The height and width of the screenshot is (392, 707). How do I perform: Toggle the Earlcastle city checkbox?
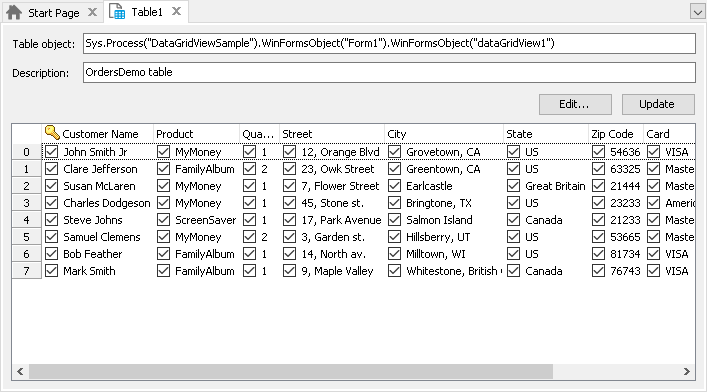tap(394, 186)
